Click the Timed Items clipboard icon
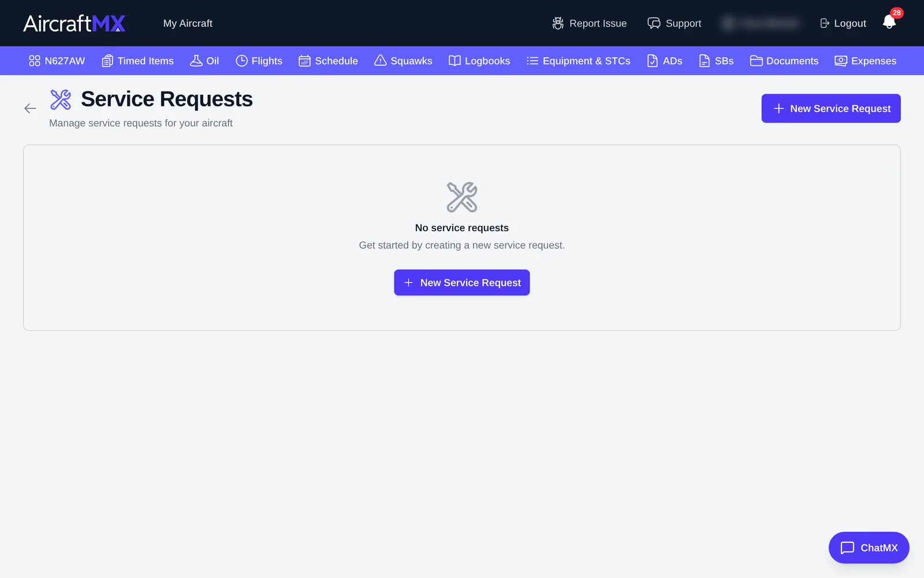This screenshot has width=924, height=578. tap(107, 61)
